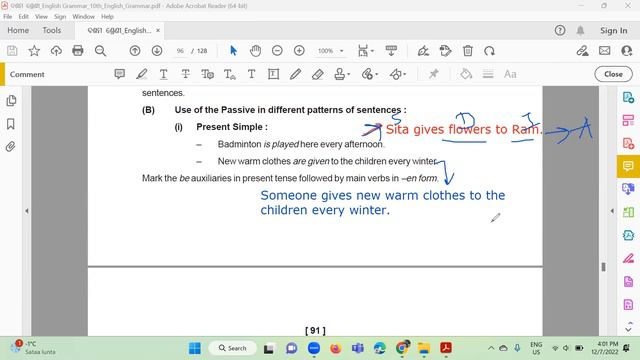Select the Add text box tool
Screen dimensions: 640x360
click(x=251, y=74)
